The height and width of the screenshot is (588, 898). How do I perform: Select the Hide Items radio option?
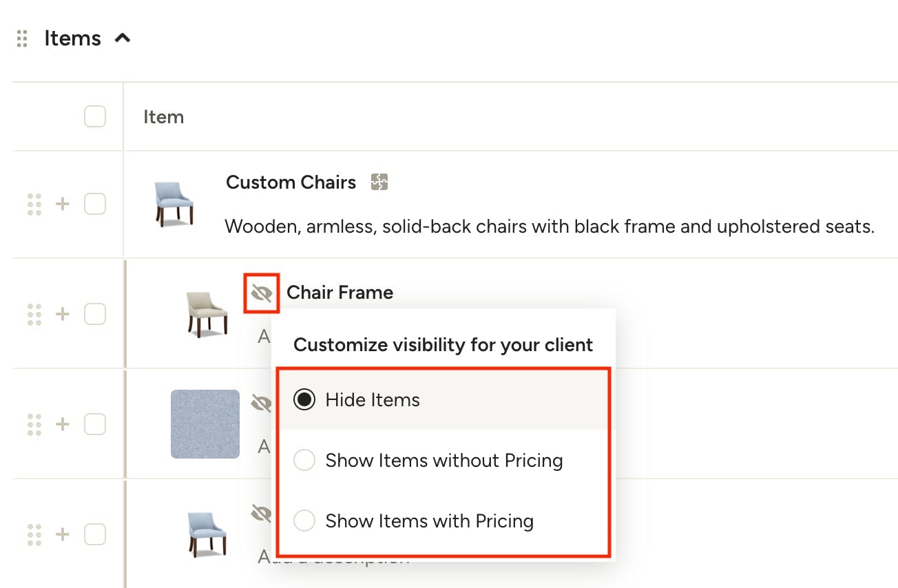443,399
